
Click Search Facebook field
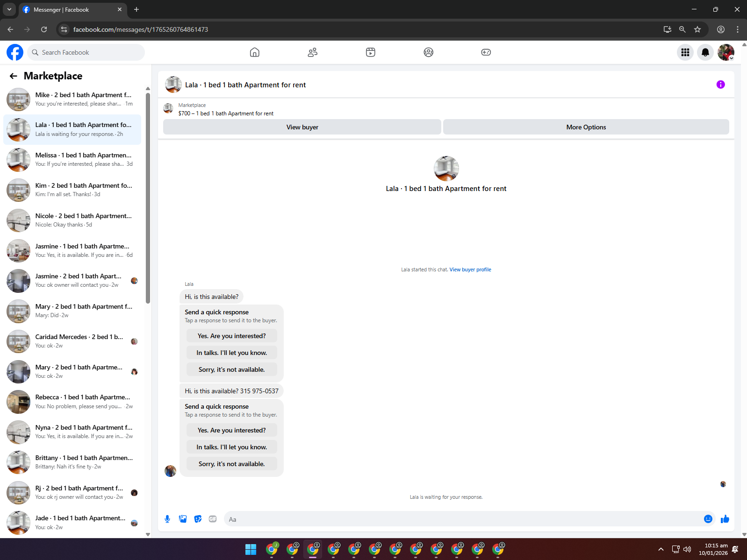[x=86, y=52]
